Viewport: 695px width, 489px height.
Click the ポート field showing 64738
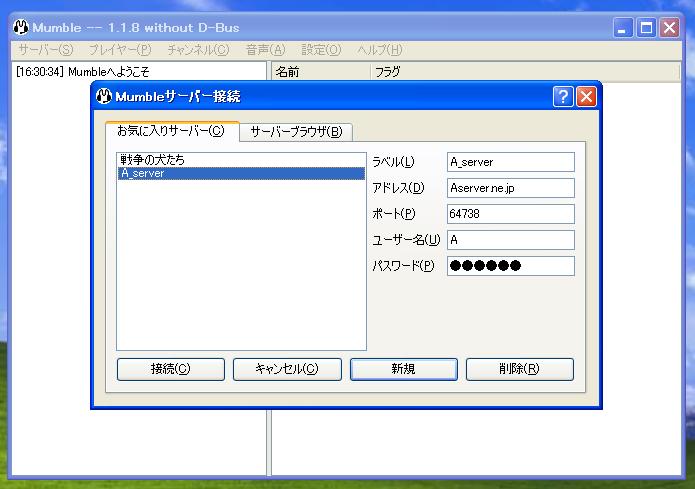click(x=510, y=214)
